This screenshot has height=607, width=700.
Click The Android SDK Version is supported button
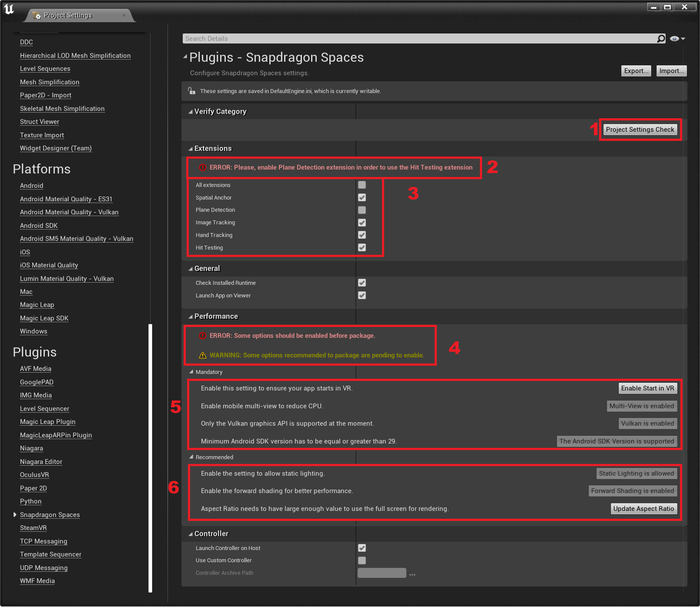point(617,441)
